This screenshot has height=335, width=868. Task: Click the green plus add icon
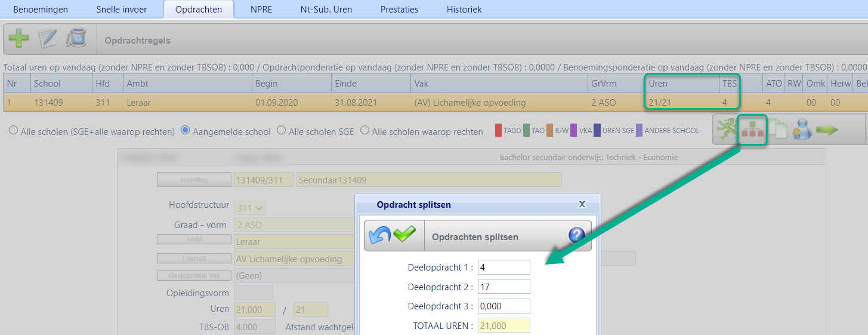[18, 39]
